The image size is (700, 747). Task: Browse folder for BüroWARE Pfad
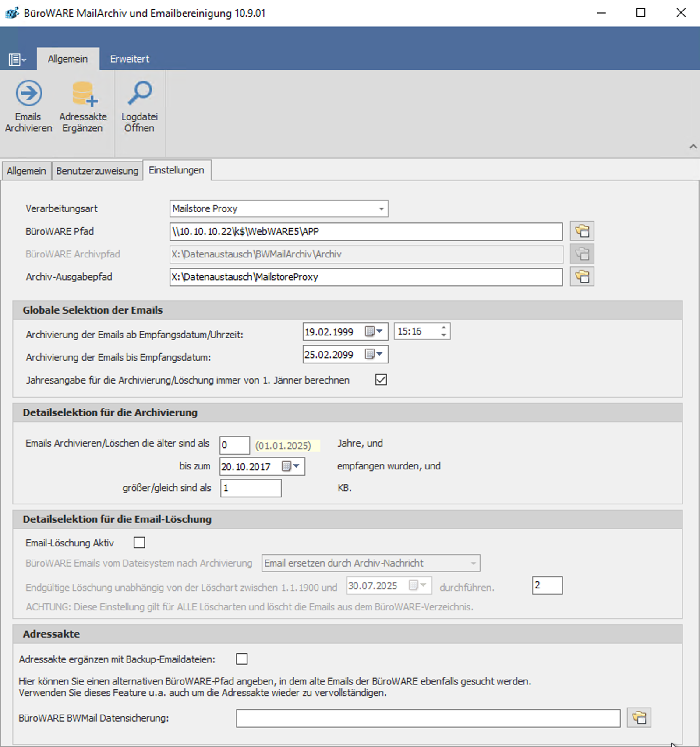point(582,231)
